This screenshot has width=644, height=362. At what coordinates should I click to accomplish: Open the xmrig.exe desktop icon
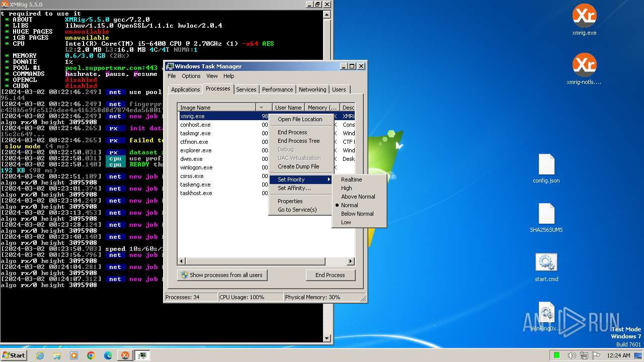click(584, 20)
